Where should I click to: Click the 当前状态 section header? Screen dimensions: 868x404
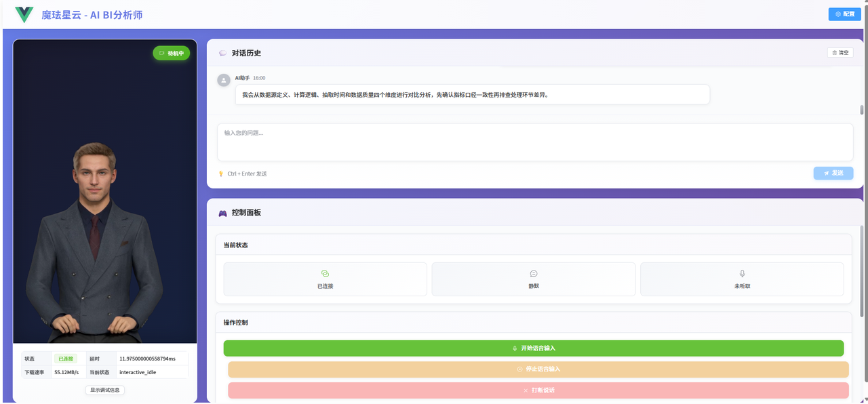236,245
